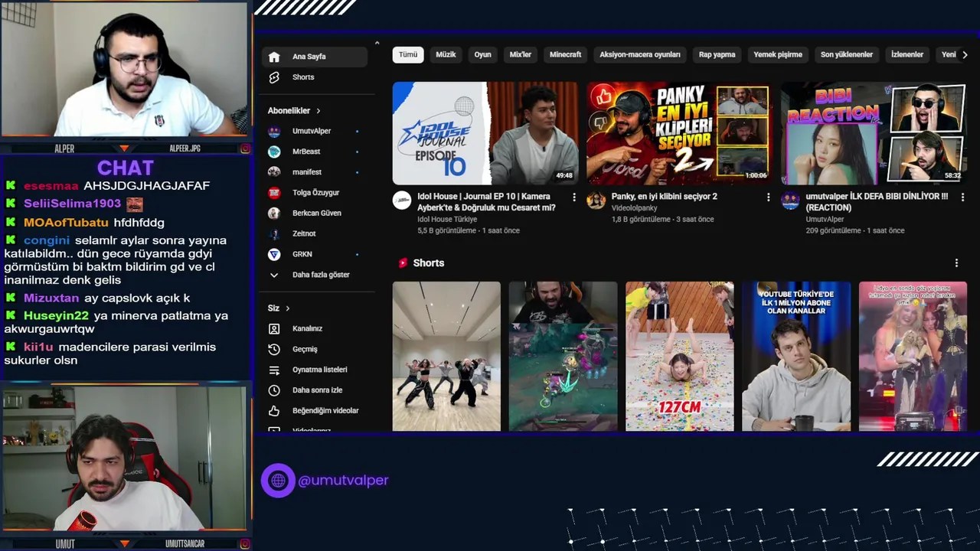The width and height of the screenshot is (980, 551).
Task: Click the Daha sonra izle clock icon
Action: coord(274,390)
